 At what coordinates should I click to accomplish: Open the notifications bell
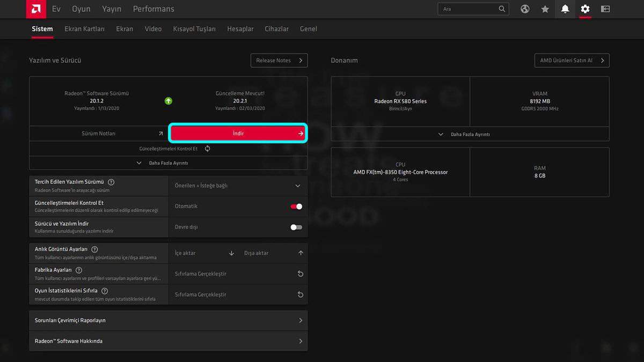coord(565,9)
